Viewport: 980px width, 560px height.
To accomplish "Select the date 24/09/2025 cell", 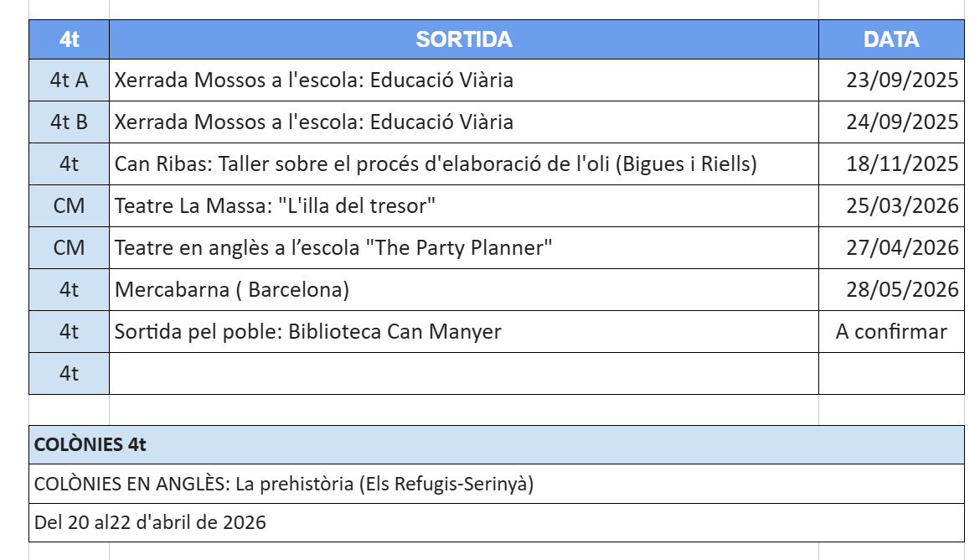I will pos(891,122).
